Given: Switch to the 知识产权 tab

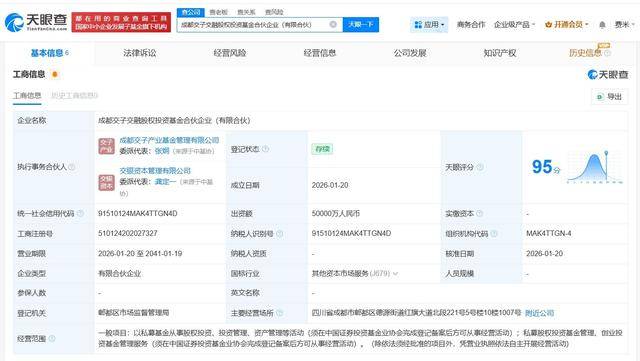Looking at the screenshot, I should click(500, 53).
